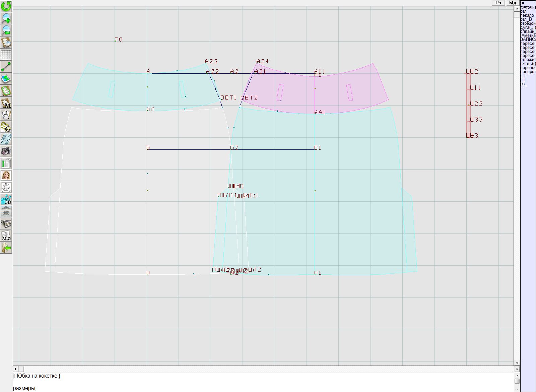
Task: Select the line segment drawing tool
Action: (6, 67)
